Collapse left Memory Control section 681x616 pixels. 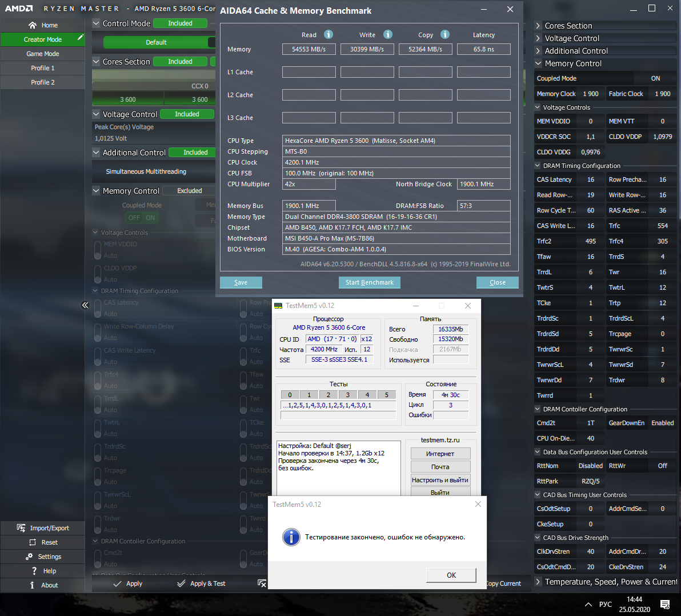tap(96, 191)
